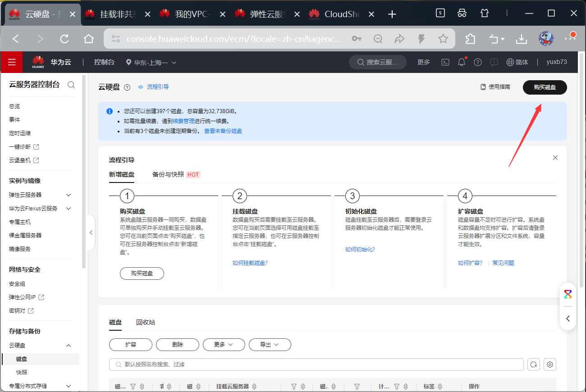Switch to the 我的VPC browser tab

pos(192,14)
